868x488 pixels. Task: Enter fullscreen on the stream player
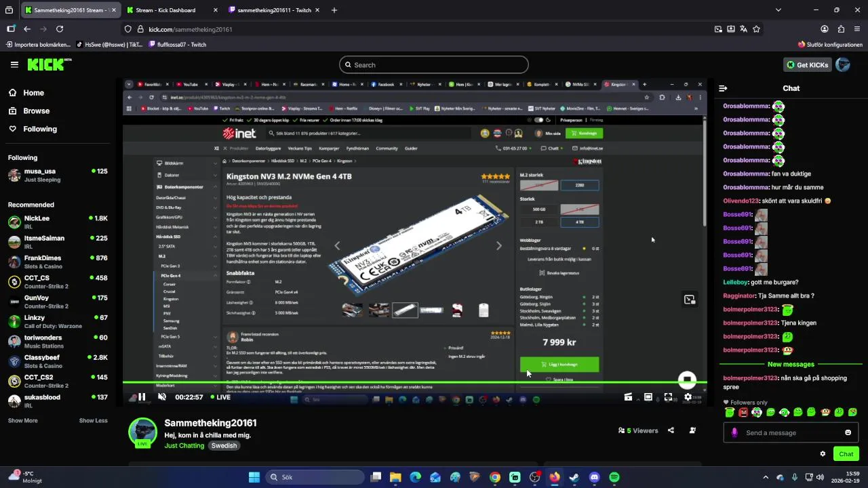click(x=668, y=397)
